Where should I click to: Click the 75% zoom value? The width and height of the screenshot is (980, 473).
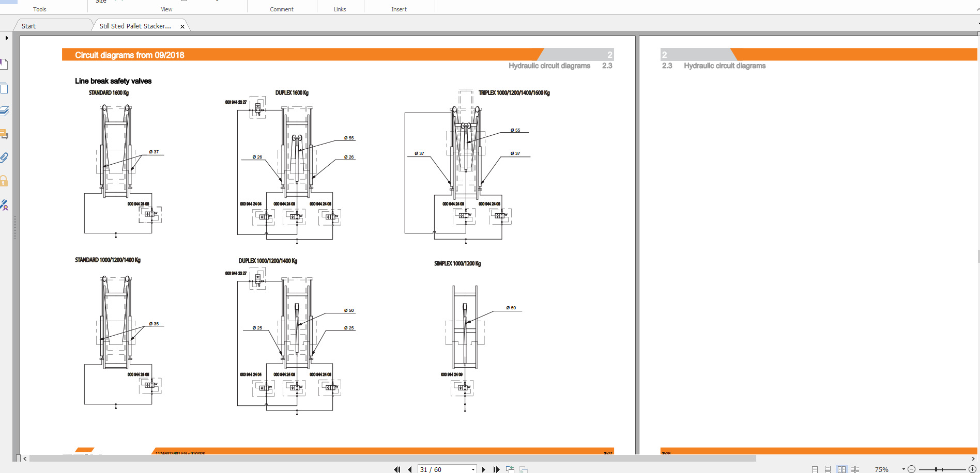(x=882, y=469)
